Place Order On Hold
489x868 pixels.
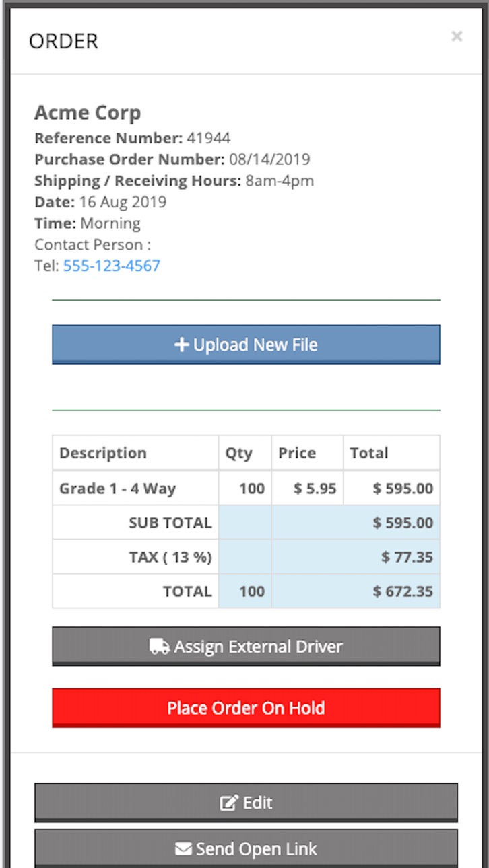[247, 708]
